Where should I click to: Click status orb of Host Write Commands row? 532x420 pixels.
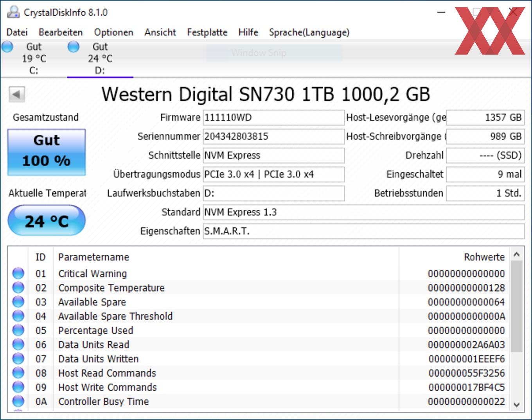(x=18, y=387)
